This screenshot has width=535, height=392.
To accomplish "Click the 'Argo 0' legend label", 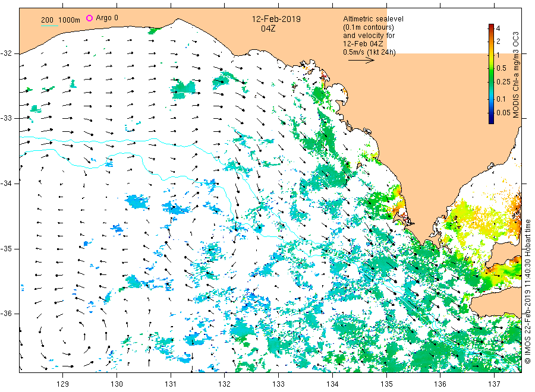I will tap(107, 18).
